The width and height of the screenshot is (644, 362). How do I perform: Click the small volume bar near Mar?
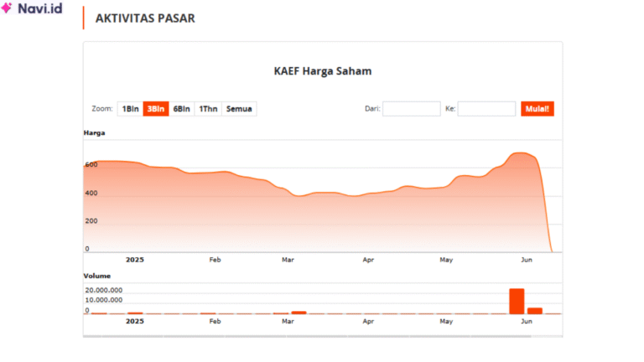tap(299, 313)
